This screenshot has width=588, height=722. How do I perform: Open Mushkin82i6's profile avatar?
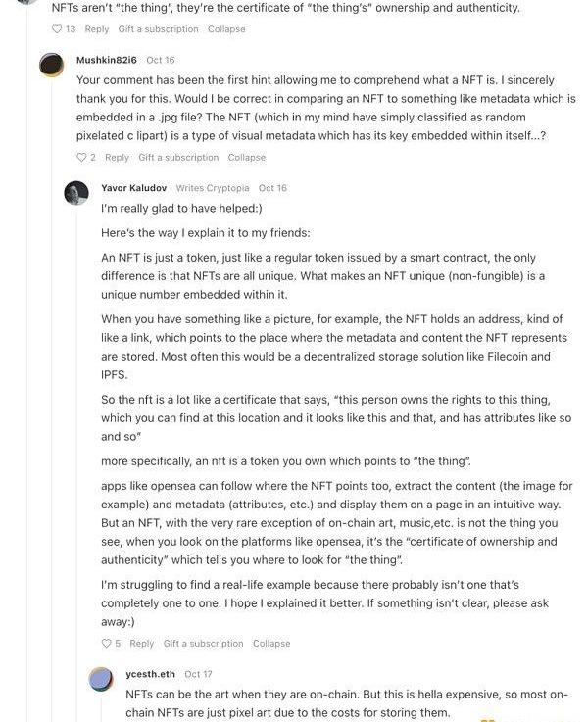coord(52,66)
